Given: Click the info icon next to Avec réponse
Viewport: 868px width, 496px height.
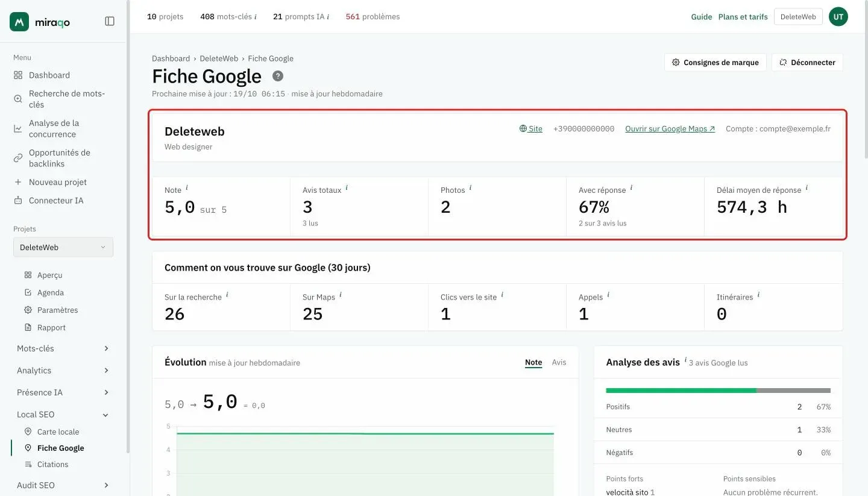Looking at the screenshot, I should point(631,188).
